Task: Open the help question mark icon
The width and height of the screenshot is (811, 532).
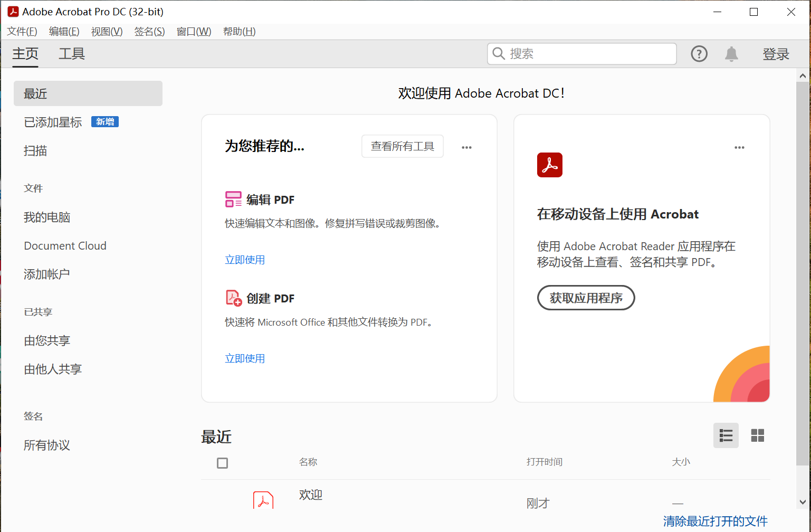Action: pos(699,54)
